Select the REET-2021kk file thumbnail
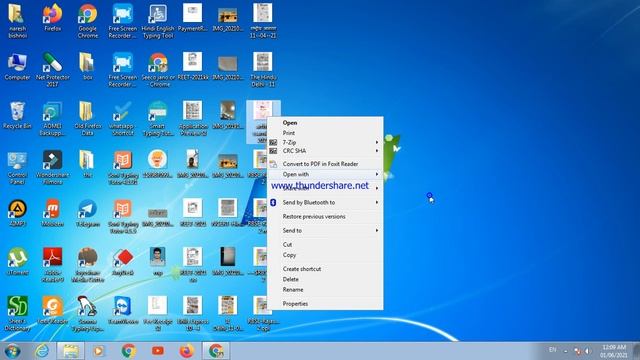 point(193,67)
